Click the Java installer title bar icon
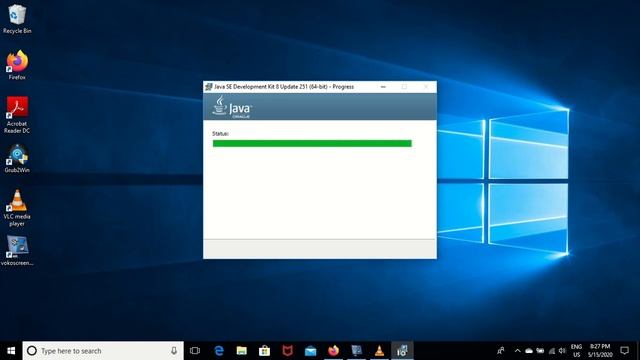The height and width of the screenshot is (360, 640). pyautogui.click(x=209, y=87)
